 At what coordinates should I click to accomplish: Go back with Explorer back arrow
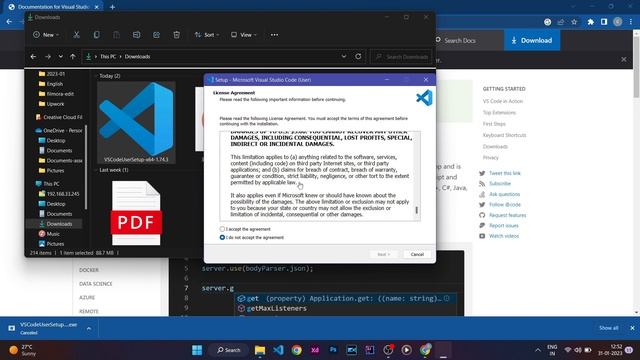[x=33, y=56]
